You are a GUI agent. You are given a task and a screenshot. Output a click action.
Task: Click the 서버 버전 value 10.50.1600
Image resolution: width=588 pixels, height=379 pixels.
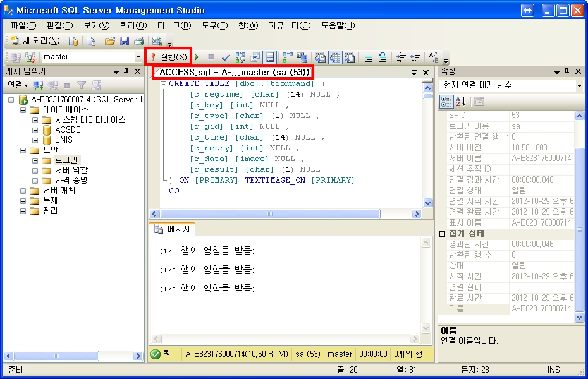529,148
